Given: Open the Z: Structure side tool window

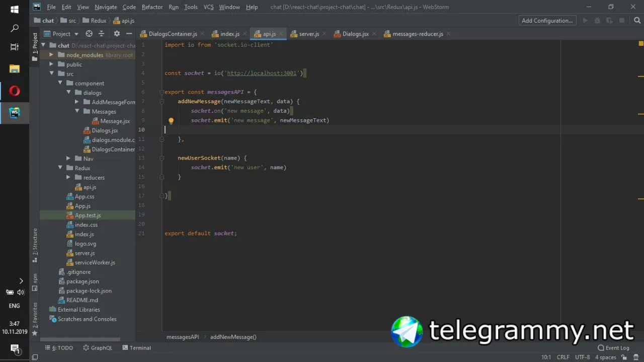Looking at the screenshot, I should tap(35, 245).
